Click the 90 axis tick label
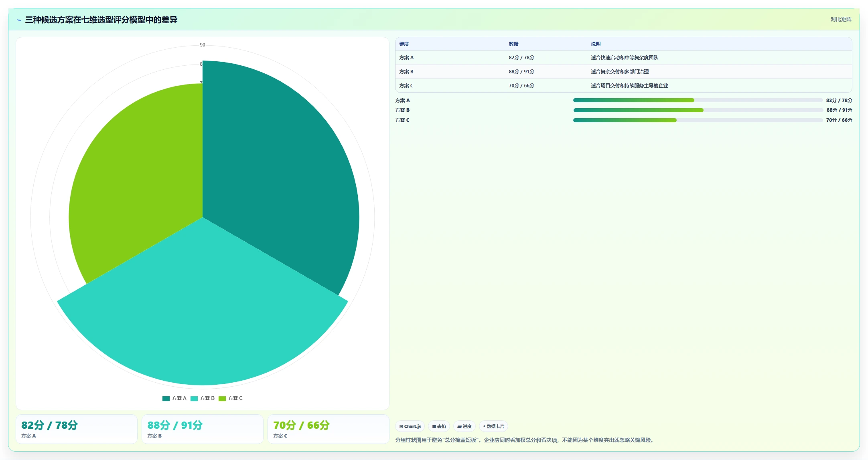 pos(203,45)
